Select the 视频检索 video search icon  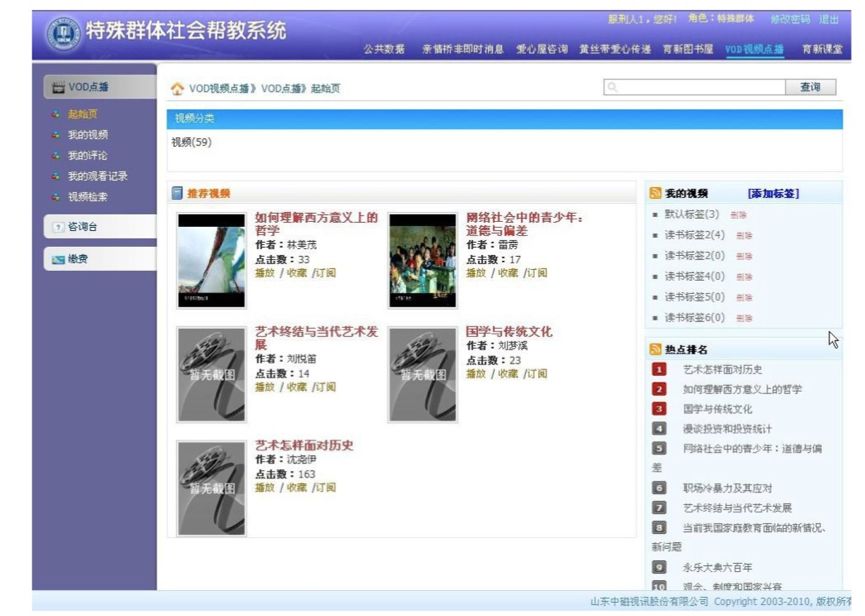55,198
